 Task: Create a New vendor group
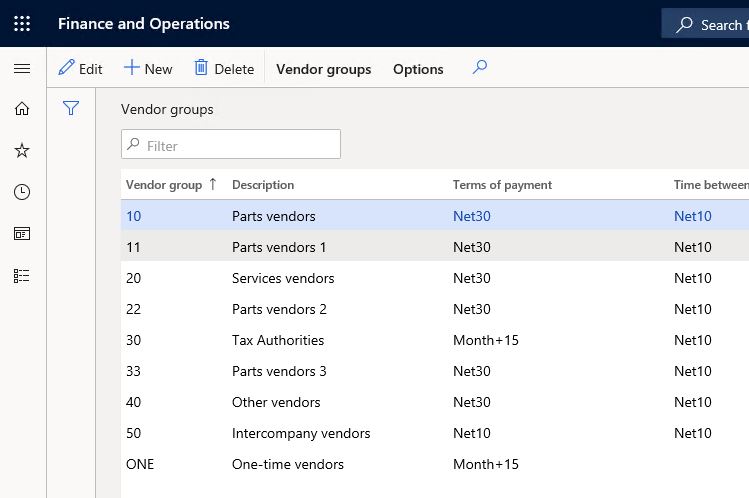pos(148,68)
